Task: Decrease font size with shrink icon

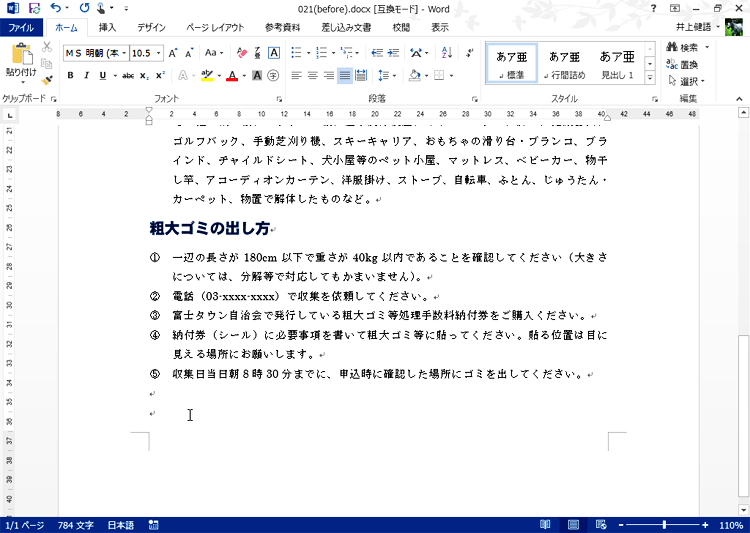Action: 189,53
